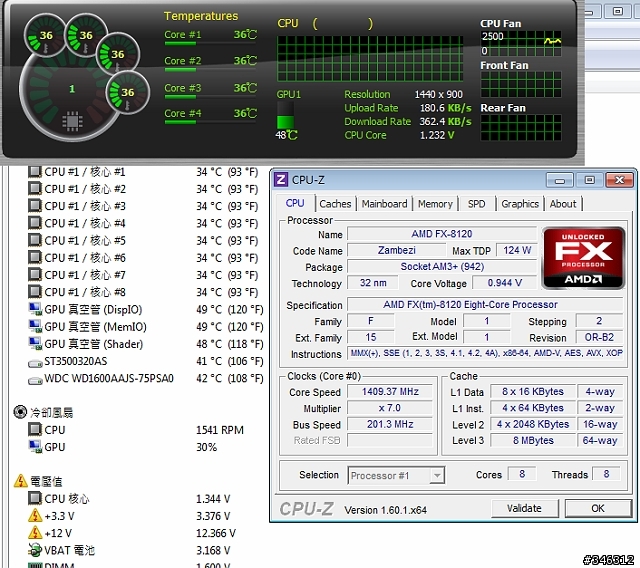Click the Instructions set field
This screenshot has width=640, height=568.
click(x=485, y=353)
